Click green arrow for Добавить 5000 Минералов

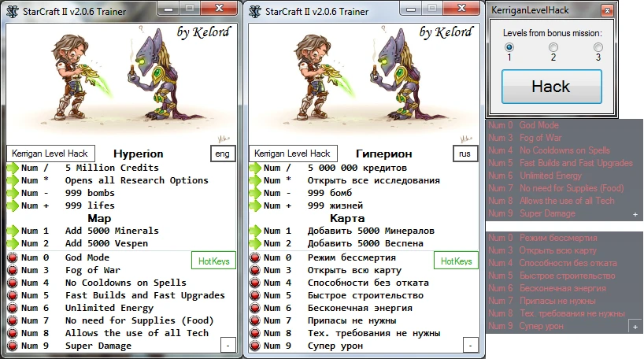(255, 231)
